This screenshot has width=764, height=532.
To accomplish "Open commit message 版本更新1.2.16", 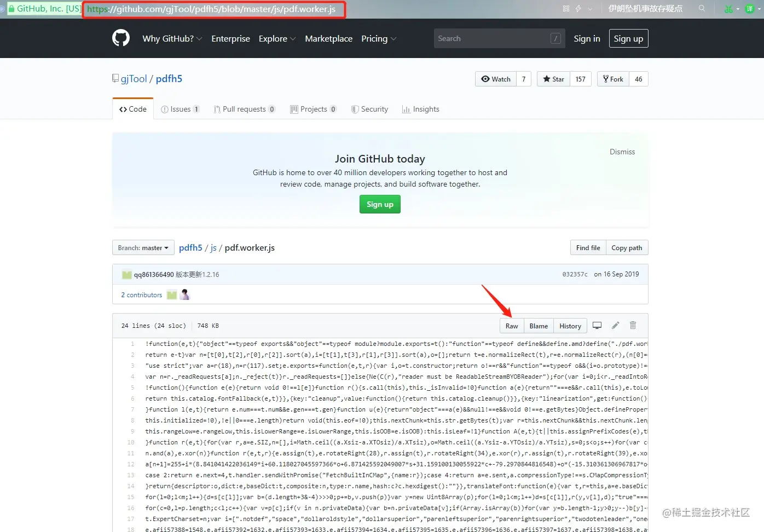I will pyautogui.click(x=197, y=275).
